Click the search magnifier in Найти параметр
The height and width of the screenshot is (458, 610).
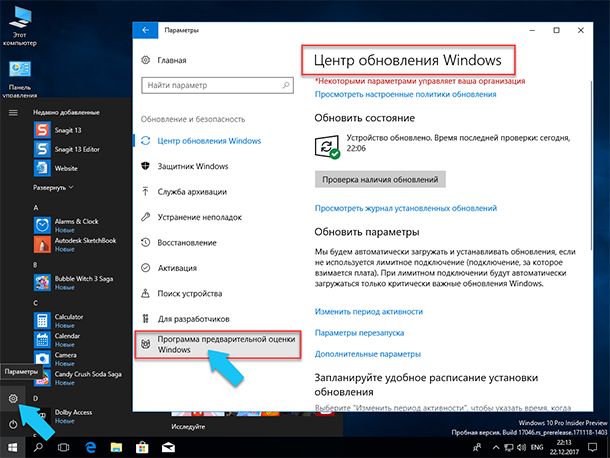coord(286,85)
